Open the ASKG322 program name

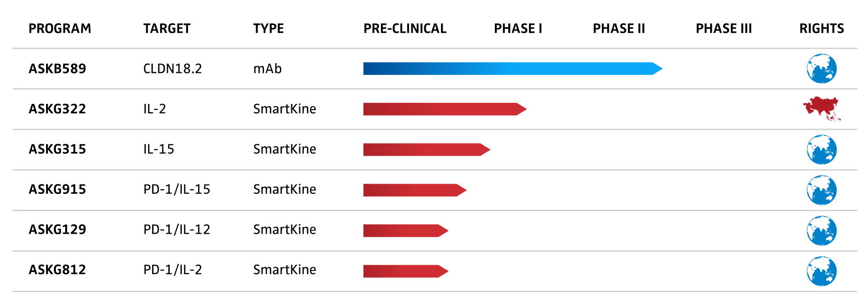point(57,109)
